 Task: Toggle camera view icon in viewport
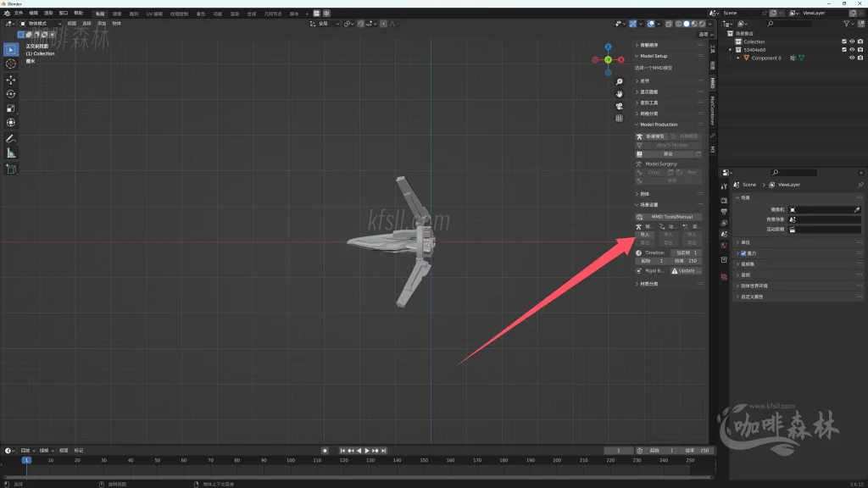pyautogui.click(x=620, y=106)
